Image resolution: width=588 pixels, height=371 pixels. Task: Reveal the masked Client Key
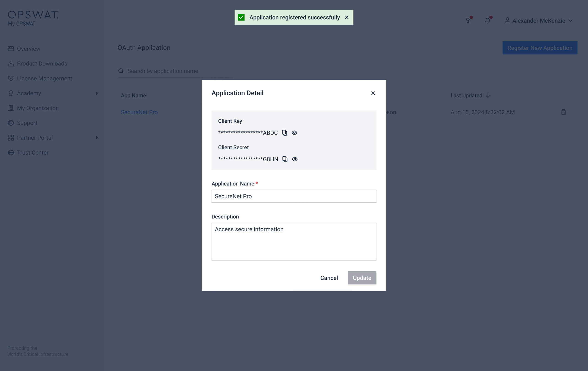pyautogui.click(x=294, y=133)
